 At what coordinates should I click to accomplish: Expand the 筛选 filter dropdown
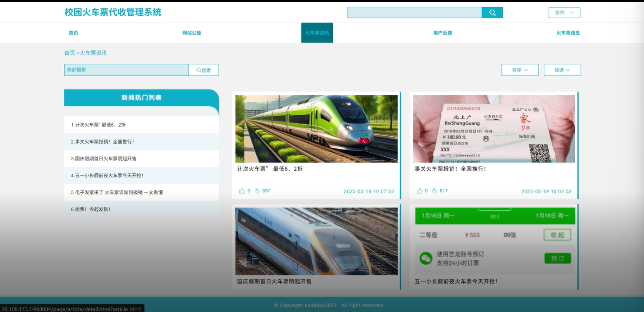pos(562,70)
